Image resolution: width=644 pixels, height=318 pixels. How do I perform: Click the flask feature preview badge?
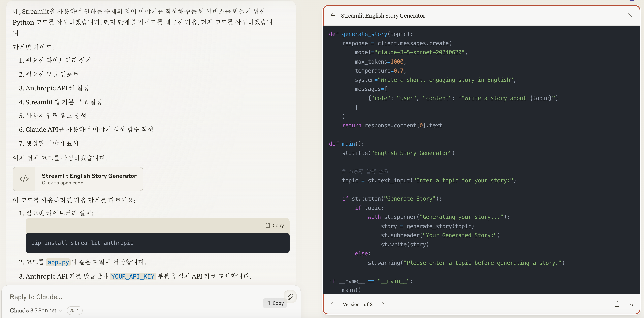[74, 311]
